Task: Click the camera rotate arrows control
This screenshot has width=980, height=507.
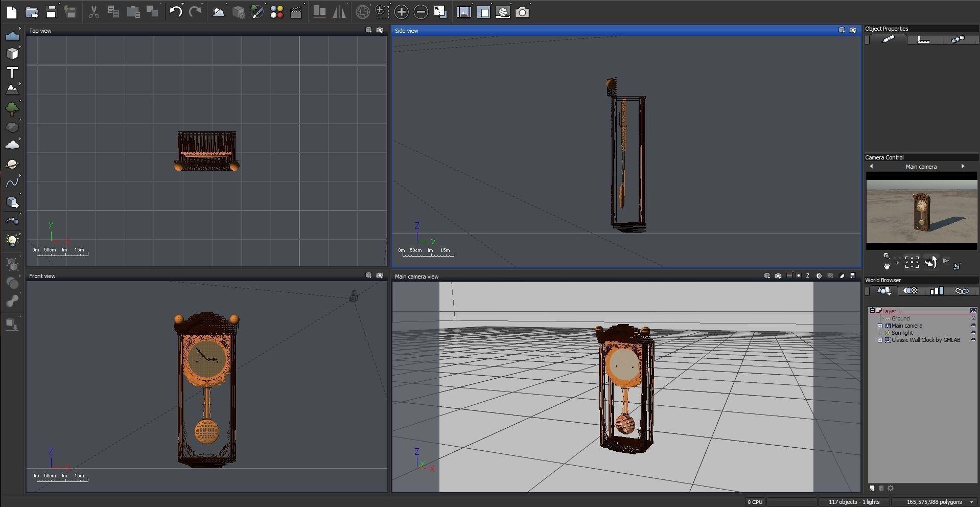Action: pyautogui.click(x=930, y=262)
